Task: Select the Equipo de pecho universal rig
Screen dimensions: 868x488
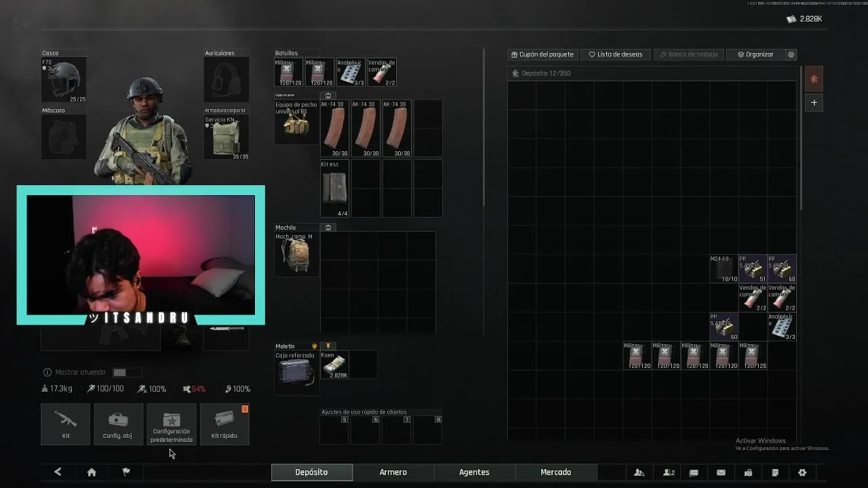Action: (296, 123)
